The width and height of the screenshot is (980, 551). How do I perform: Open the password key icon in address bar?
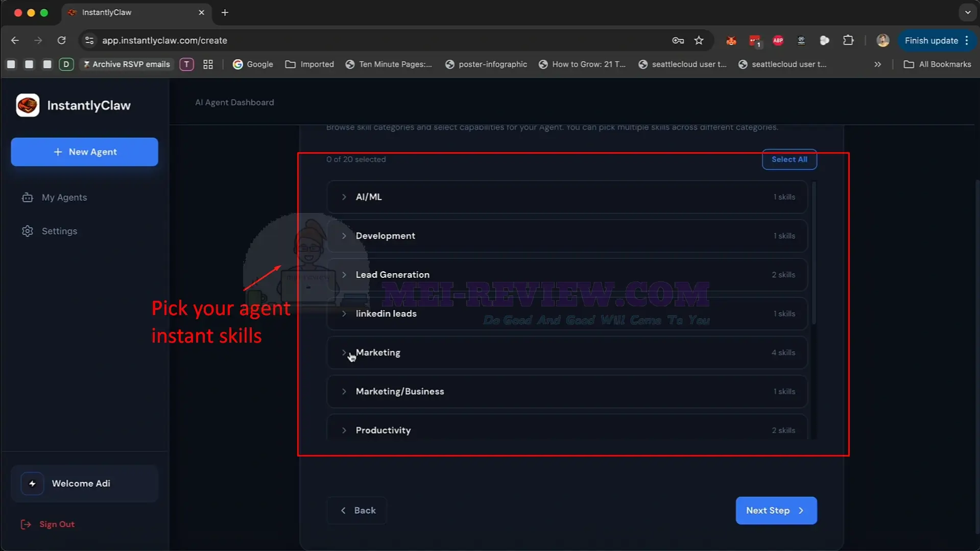(x=678, y=40)
